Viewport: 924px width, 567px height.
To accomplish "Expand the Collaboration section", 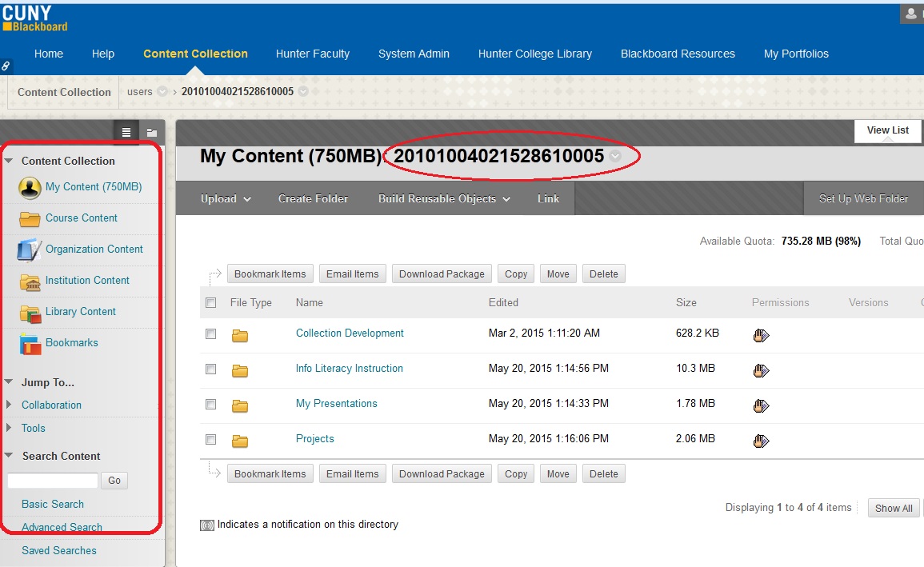I will pos(9,405).
